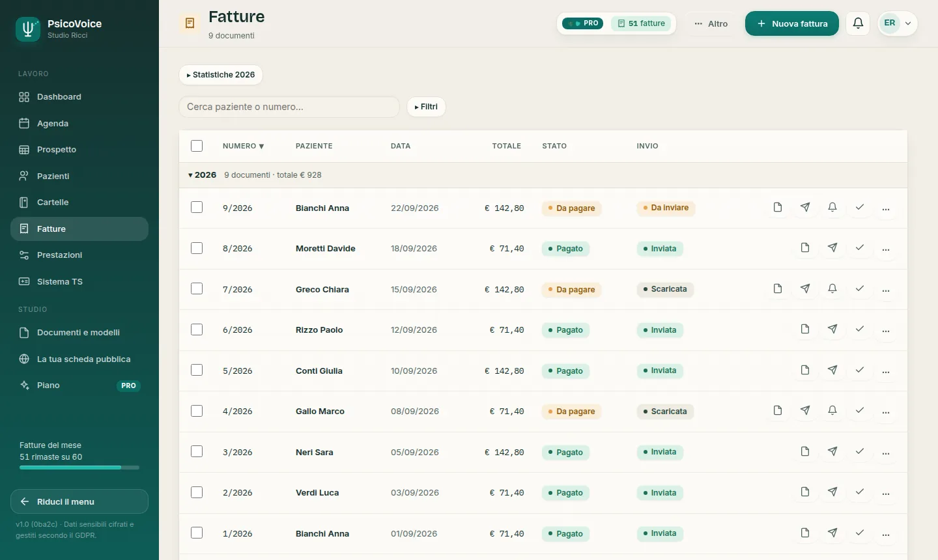
Task: Open Agenda from the sidebar
Action: (79, 123)
